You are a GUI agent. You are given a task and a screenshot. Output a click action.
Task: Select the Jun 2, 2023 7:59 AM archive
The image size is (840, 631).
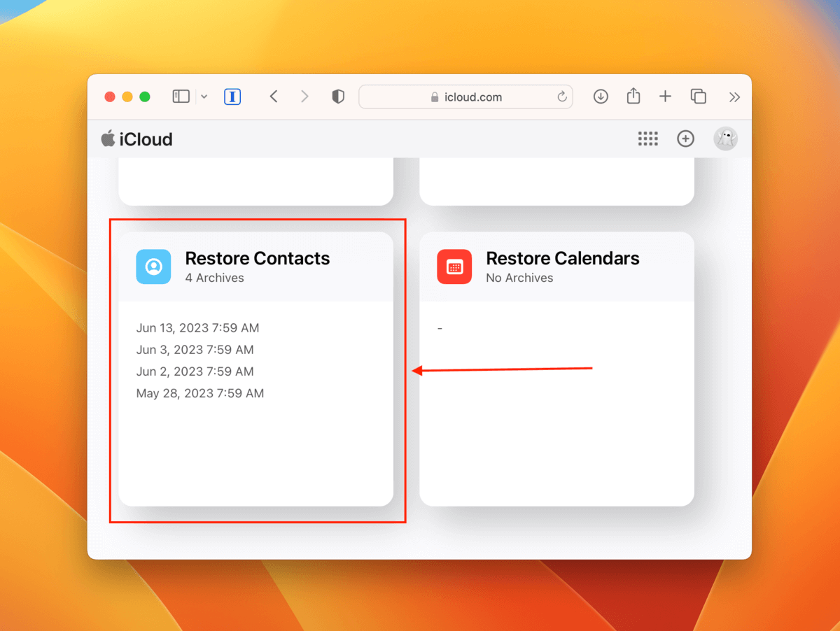[x=195, y=371]
